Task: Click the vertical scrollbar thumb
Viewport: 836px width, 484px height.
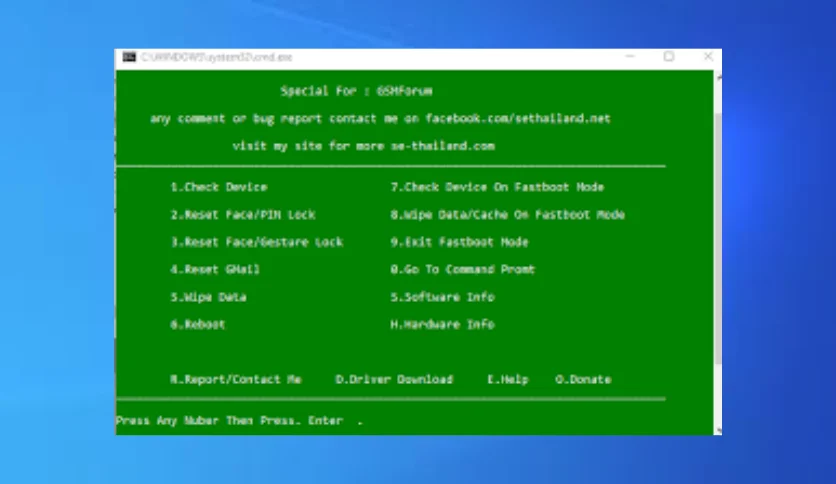Action: [718, 237]
